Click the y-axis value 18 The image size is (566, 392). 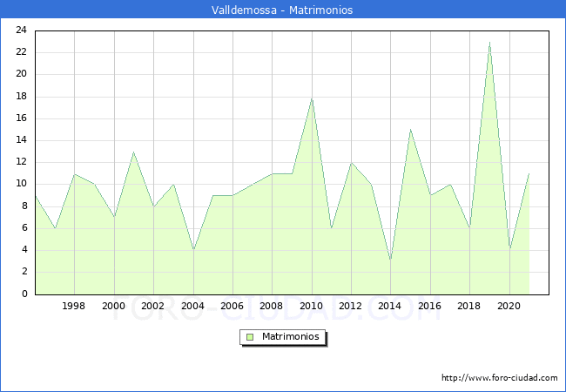coord(21,97)
